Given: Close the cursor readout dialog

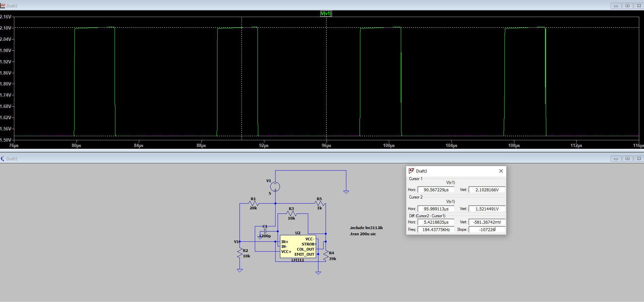Looking at the screenshot, I should pyautogui.click(x=501, y=171).
